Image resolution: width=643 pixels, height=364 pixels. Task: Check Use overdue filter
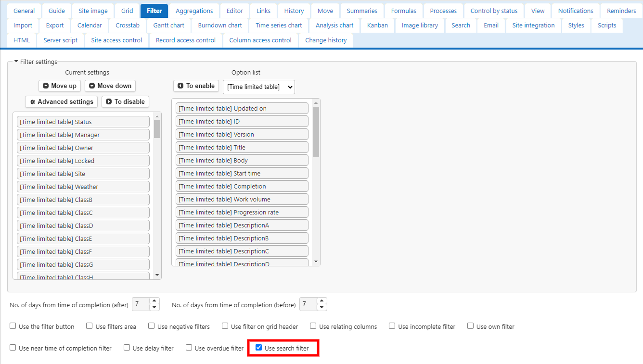pyautogui.click(x=189, y=348)
